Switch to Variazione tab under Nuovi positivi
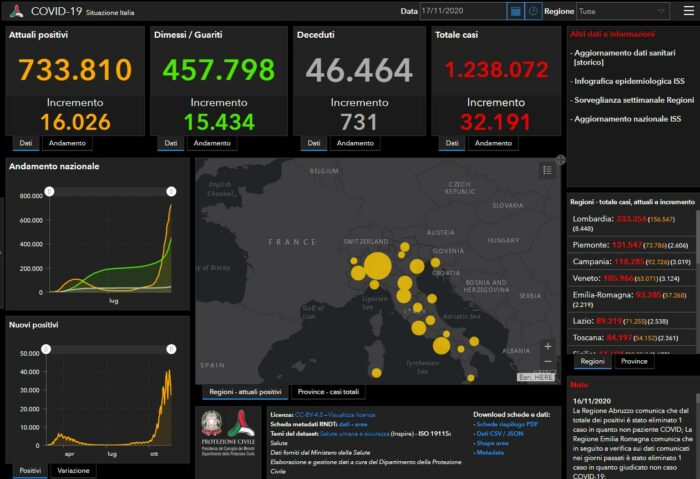Viewport: 700px width, 479px height. click(72, 470)
